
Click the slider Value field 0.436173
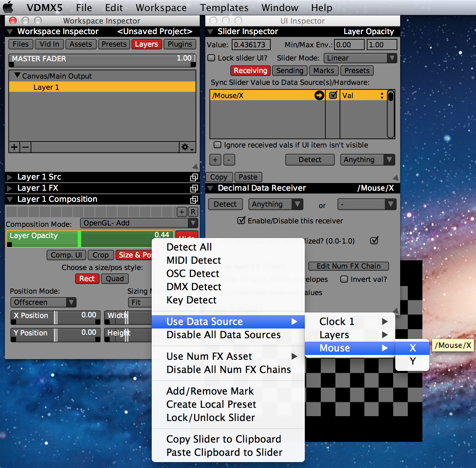click(x=251, y=45)
